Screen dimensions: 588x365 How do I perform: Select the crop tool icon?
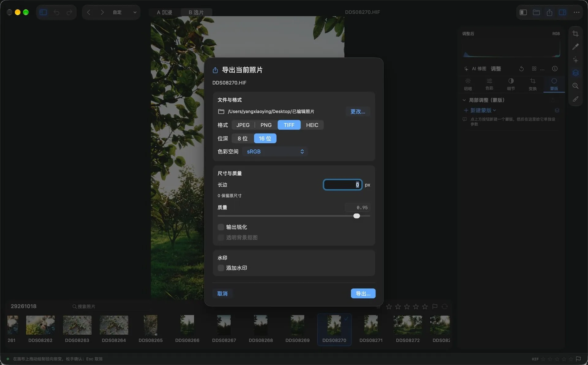(575, 34)
